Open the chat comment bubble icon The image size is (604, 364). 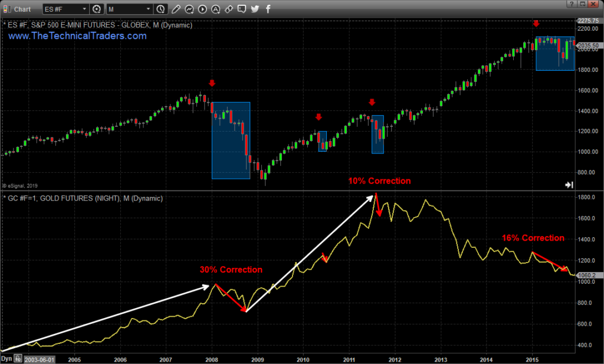[242, 9]
